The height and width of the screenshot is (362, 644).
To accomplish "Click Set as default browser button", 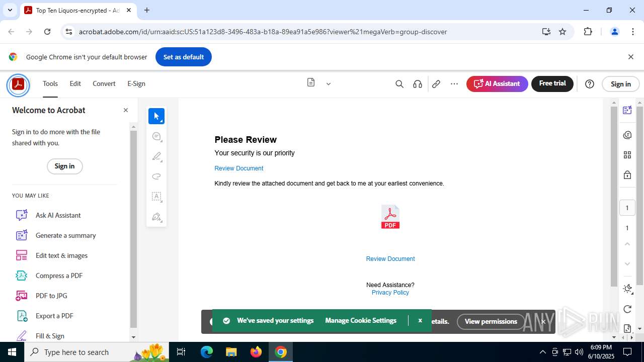I will pos(184,57).
